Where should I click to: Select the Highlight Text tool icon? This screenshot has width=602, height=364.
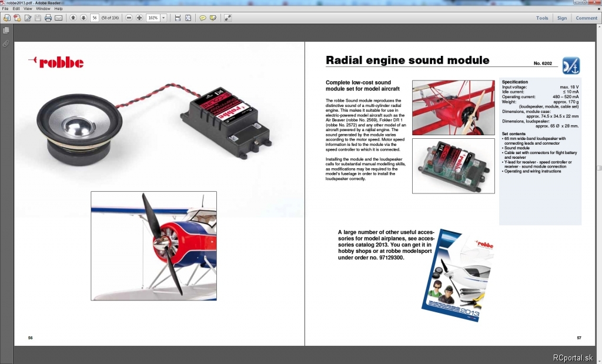pyautogui.click(x=213, y=18)
